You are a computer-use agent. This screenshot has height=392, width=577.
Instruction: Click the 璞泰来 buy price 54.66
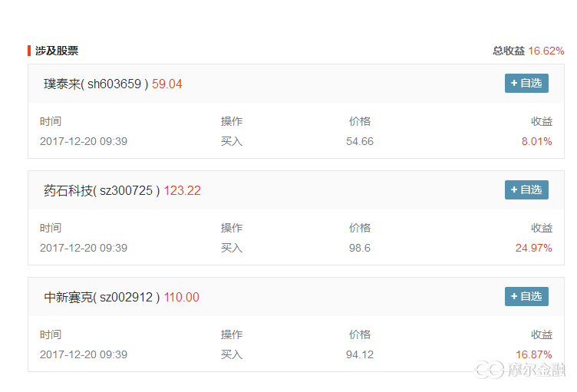pyautogui.click(x=360, y=141)
